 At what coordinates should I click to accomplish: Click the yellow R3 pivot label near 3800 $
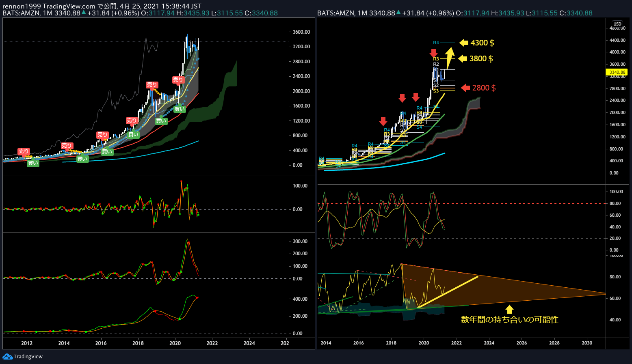tap(436, 59)
